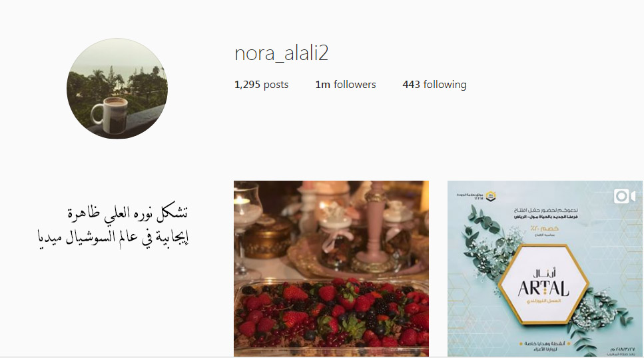Open the nora_alali2 circular profile picture
This screenshot has width=644, height=358.
pos(117,89)
